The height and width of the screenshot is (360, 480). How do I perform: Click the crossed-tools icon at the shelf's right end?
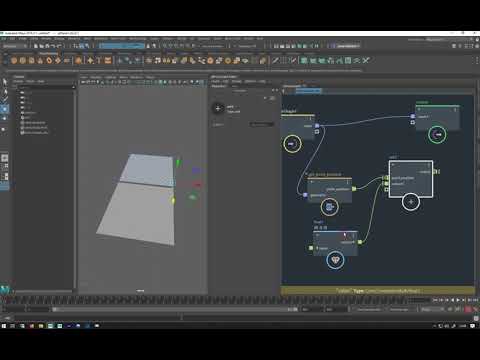366,60
